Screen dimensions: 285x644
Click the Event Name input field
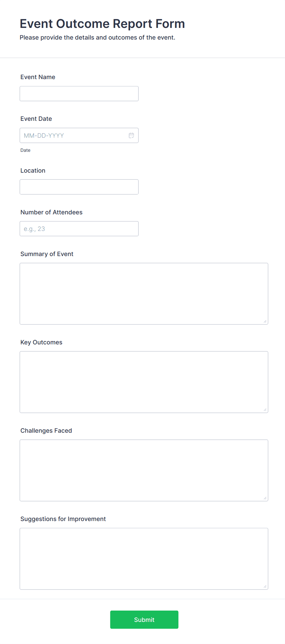pos(79,93)
